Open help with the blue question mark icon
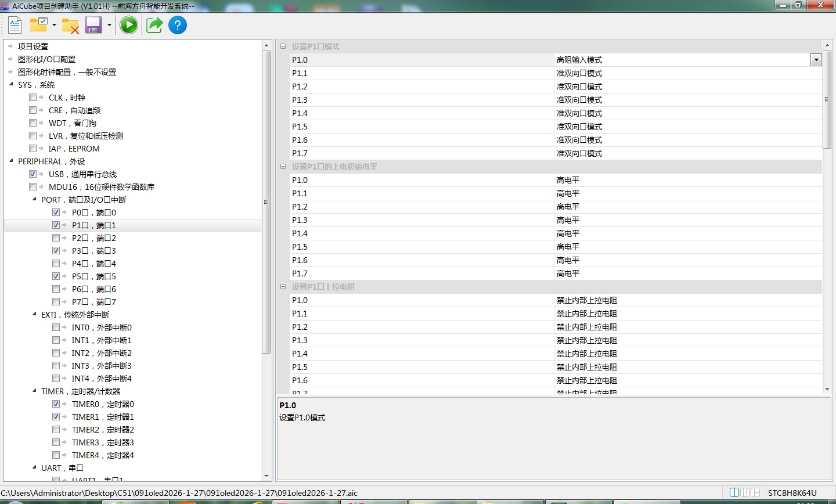The width and height of the screenshot is (836, 504). pyautogui.click(x=178, y=25)
